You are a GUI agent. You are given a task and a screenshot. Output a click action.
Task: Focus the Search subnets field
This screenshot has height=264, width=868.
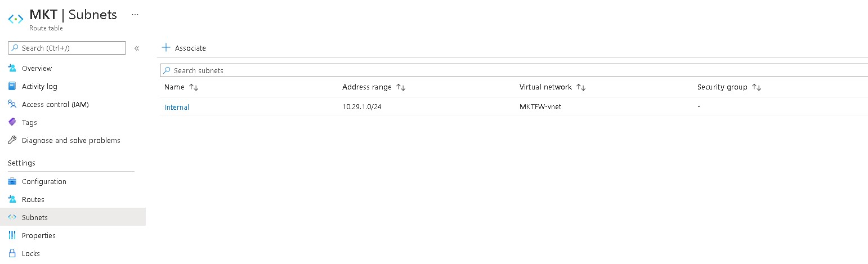[514, 70]
